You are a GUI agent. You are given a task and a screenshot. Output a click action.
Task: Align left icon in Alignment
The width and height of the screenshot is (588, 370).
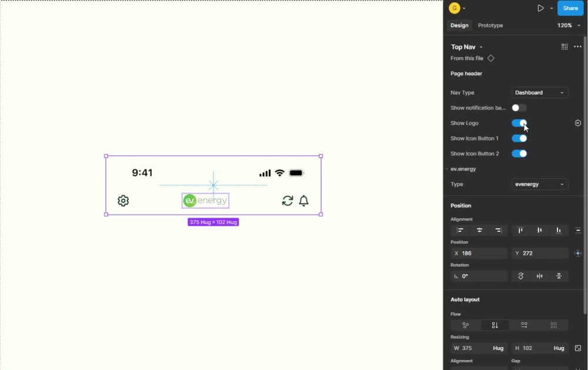click(x=460, y=230)
